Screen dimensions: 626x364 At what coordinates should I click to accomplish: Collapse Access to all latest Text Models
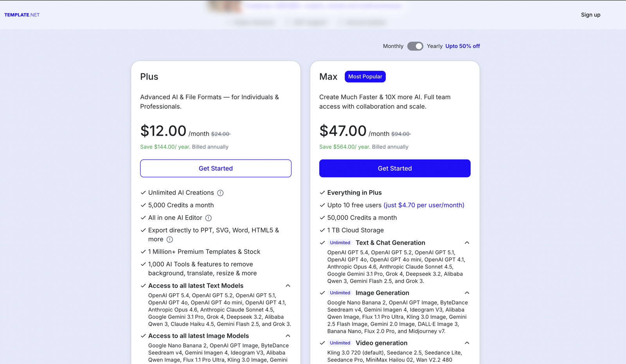coord(288,286)
